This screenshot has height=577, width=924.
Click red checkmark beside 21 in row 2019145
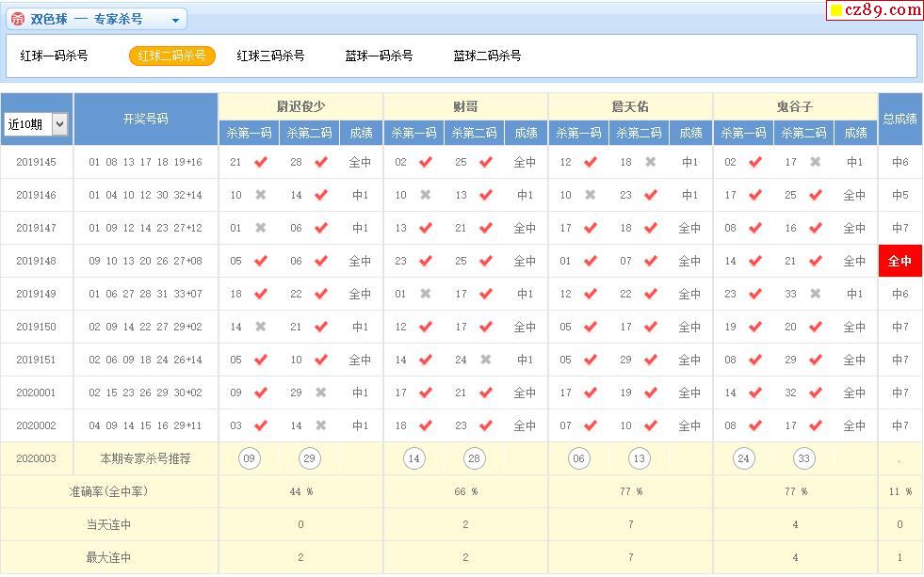click(x=261, y=162)
